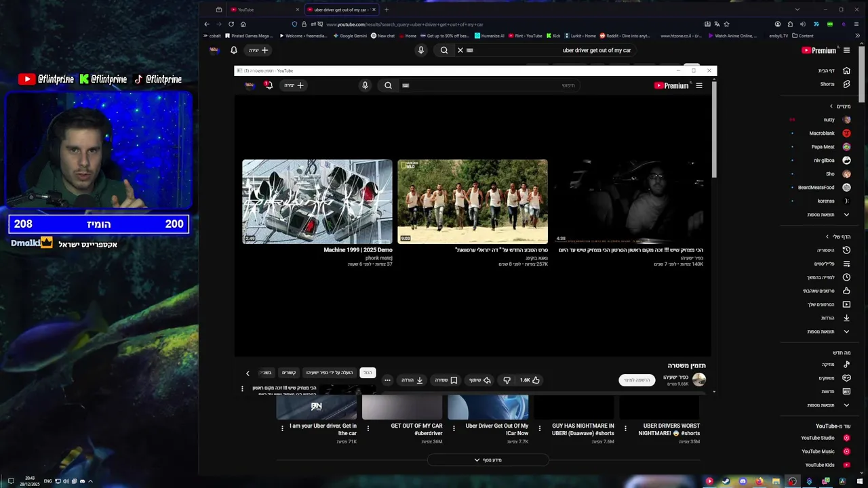Open History (היסטוריה) in sidebar

[833, 250]
